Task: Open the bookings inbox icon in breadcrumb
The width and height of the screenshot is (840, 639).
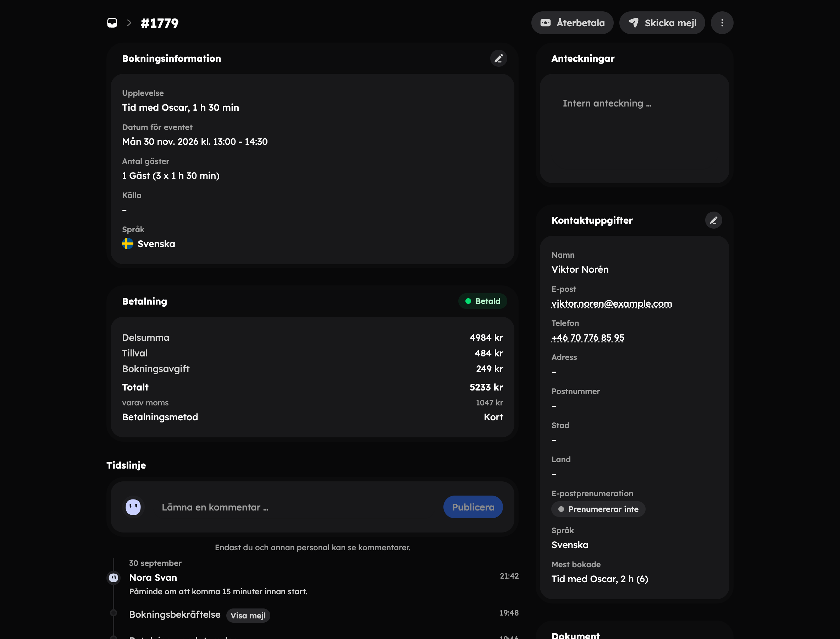Action: point(112,23)
